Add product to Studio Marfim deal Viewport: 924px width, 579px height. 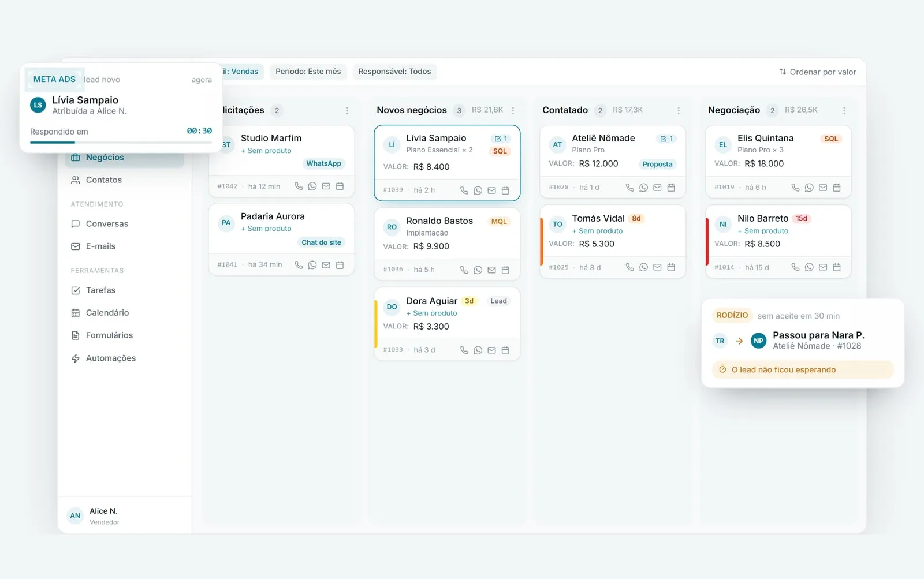click(x=266, y=151)
